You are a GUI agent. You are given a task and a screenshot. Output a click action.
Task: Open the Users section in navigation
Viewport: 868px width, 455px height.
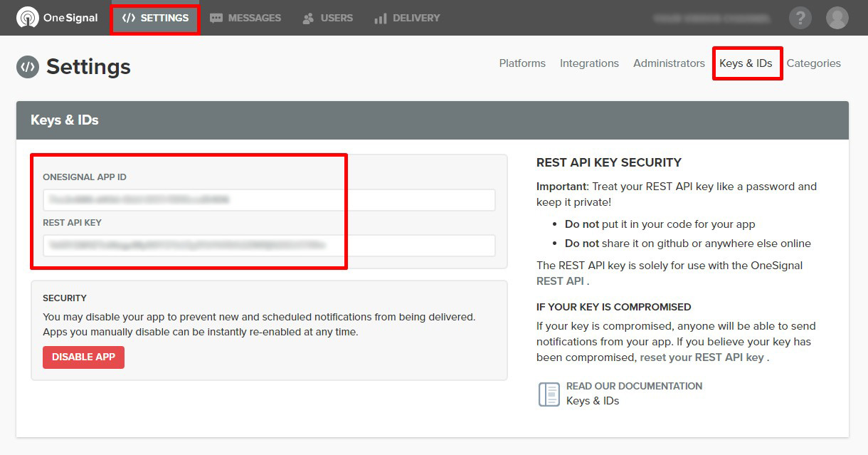point(327,18)
